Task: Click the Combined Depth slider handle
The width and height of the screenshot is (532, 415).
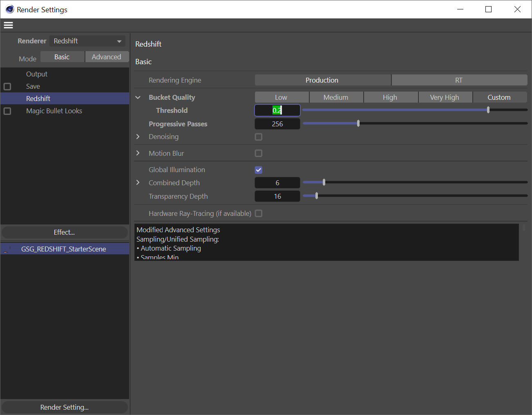Action: pos(324,182)
